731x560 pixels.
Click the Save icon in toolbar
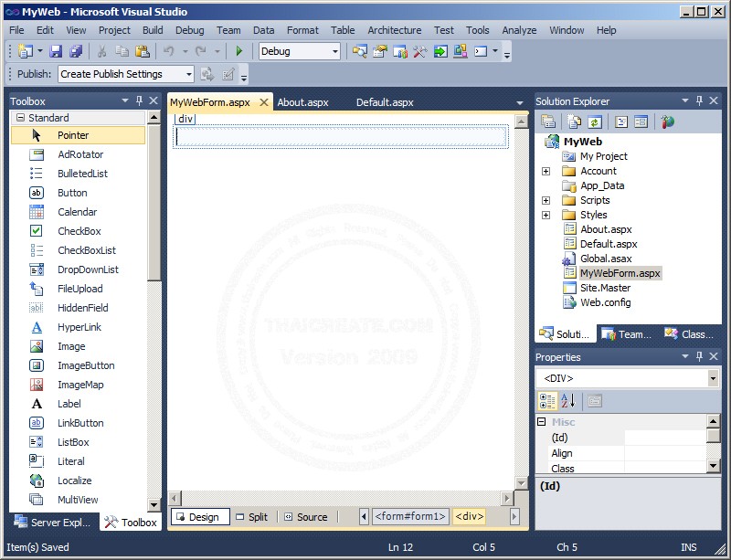[56, 51]
